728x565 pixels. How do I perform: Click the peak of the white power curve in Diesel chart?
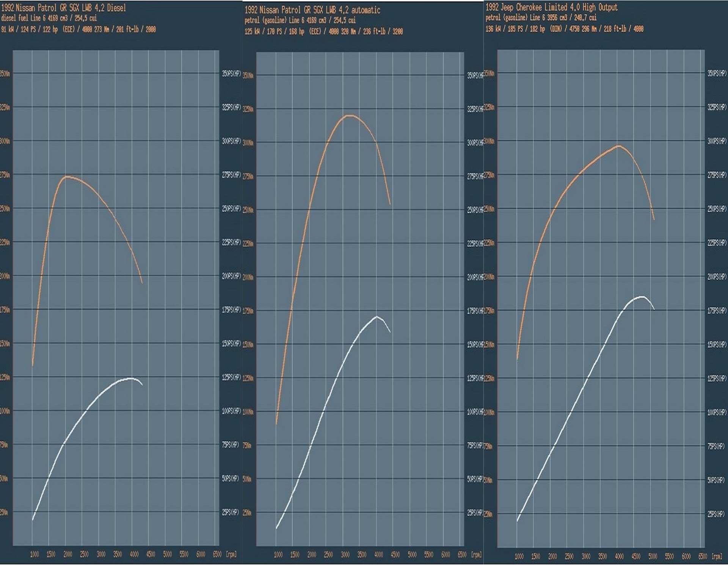tap(131, 378)
